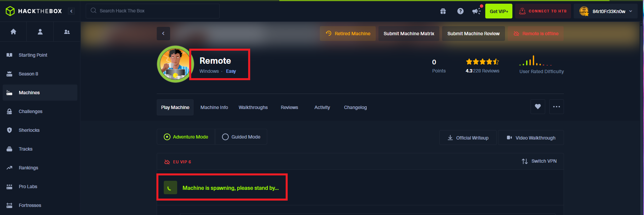
Task: Click the Remote machine avatar image
Action: point(175,64)
